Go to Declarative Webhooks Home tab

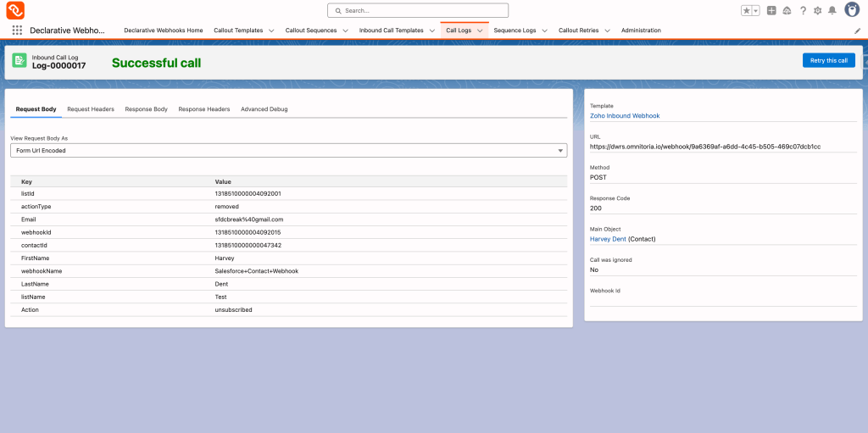pyautogui.click(x=164, y=31)
